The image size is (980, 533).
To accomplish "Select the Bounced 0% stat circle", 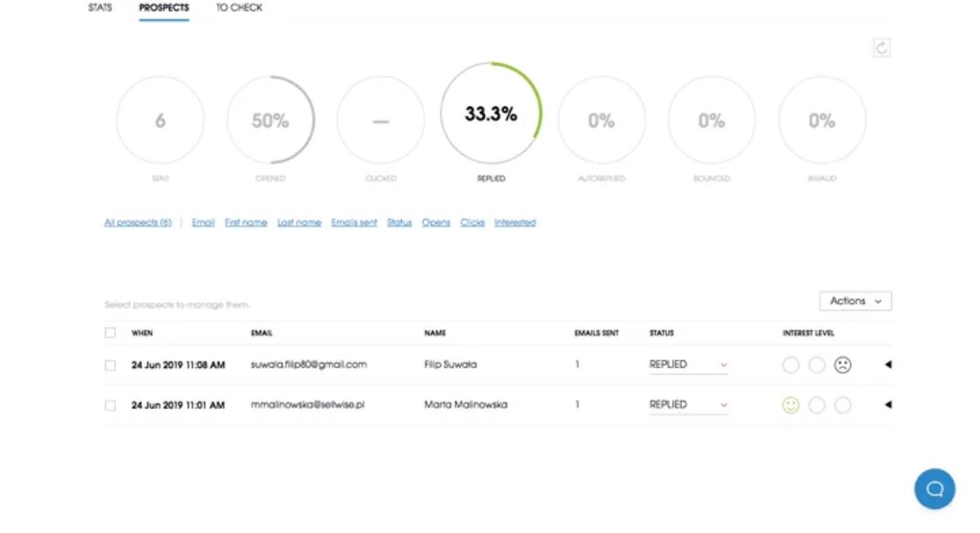I will [x=711, y=120].
